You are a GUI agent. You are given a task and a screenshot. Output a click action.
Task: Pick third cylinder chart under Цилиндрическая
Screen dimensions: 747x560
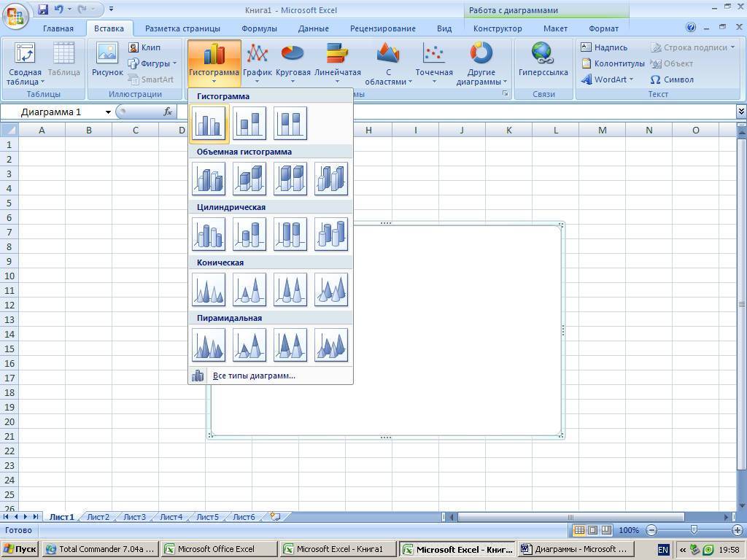(x=290, y=234)
